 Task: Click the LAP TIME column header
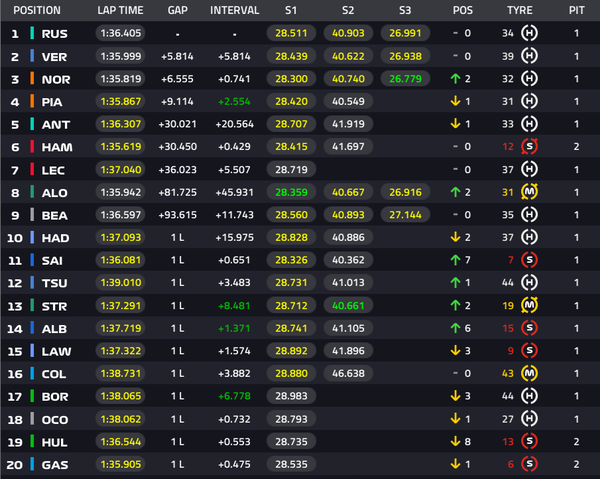tap(120, 10)
